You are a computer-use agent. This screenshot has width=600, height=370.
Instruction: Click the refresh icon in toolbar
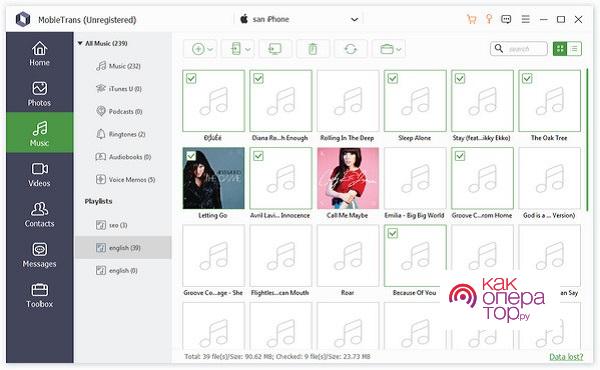350,49
